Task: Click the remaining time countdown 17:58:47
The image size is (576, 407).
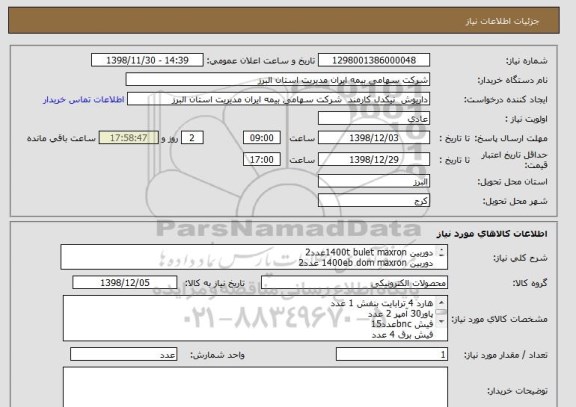Action: (x=129, y=138)
